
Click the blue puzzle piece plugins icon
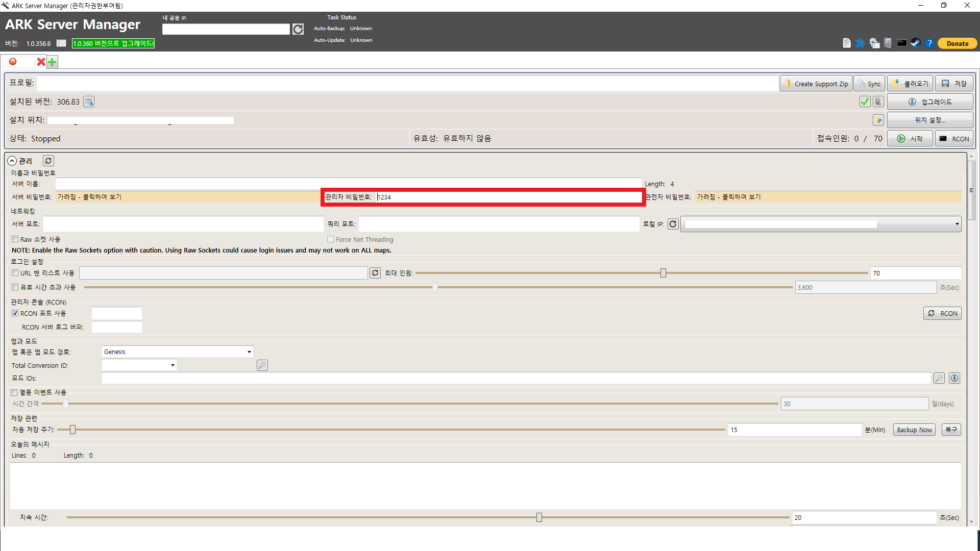[x=860, y=43]
